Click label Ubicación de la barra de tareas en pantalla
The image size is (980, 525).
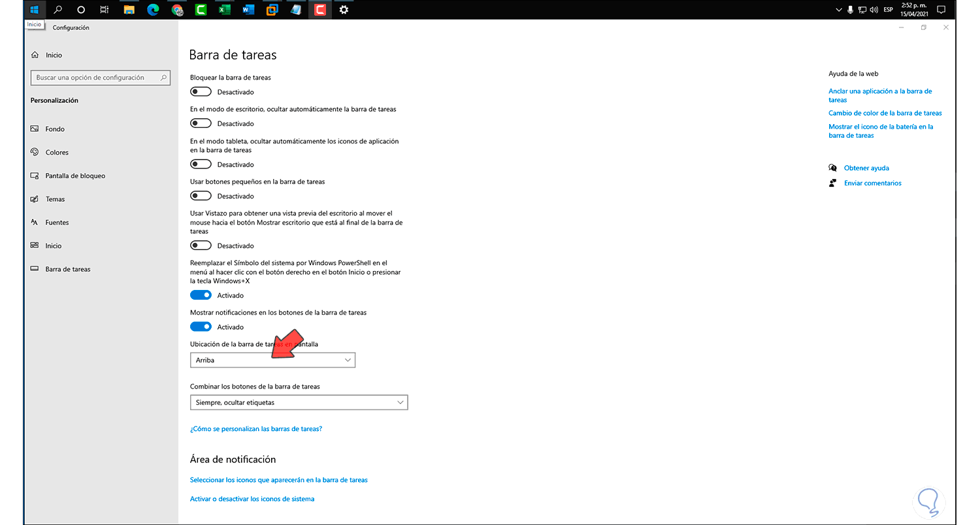[254, 344]
